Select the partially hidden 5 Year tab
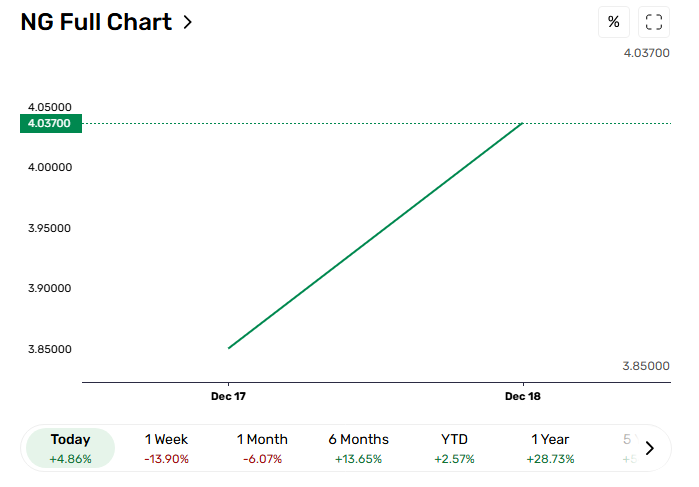Viewport: 699px width, 487px height. [627, 448]
